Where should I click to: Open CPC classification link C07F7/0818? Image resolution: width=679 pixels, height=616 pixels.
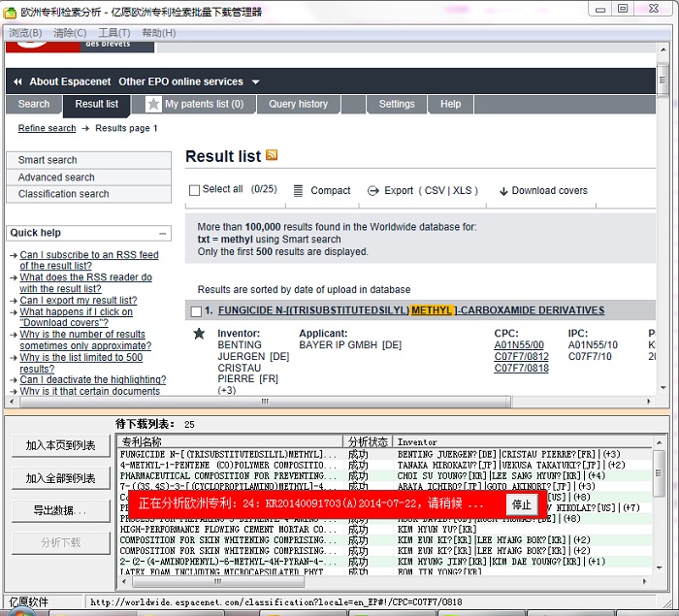521,369
